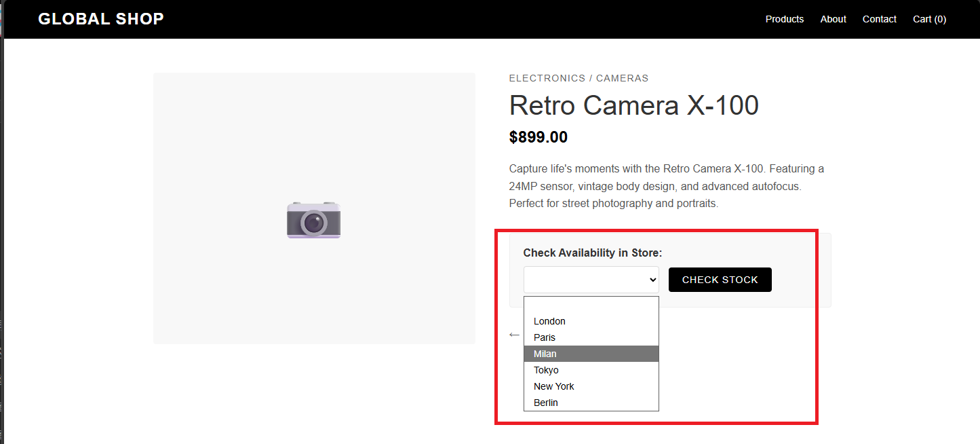Viewport: 980px width, 444px height.
Task: Go to the Products menu item
Action: tap(784, 19)
